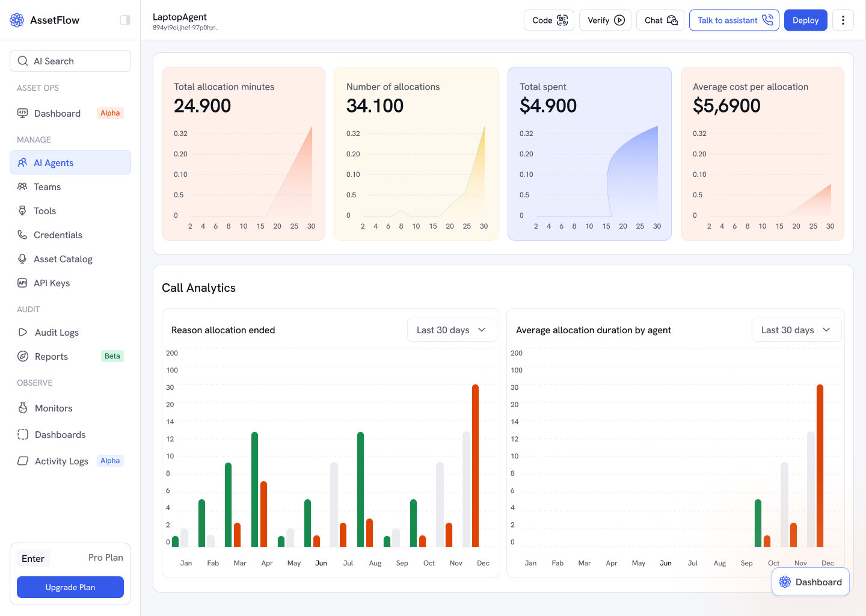Click the Alpha badge beside Dashboard
Screen dimensions: 866x616
pos(110,113)
